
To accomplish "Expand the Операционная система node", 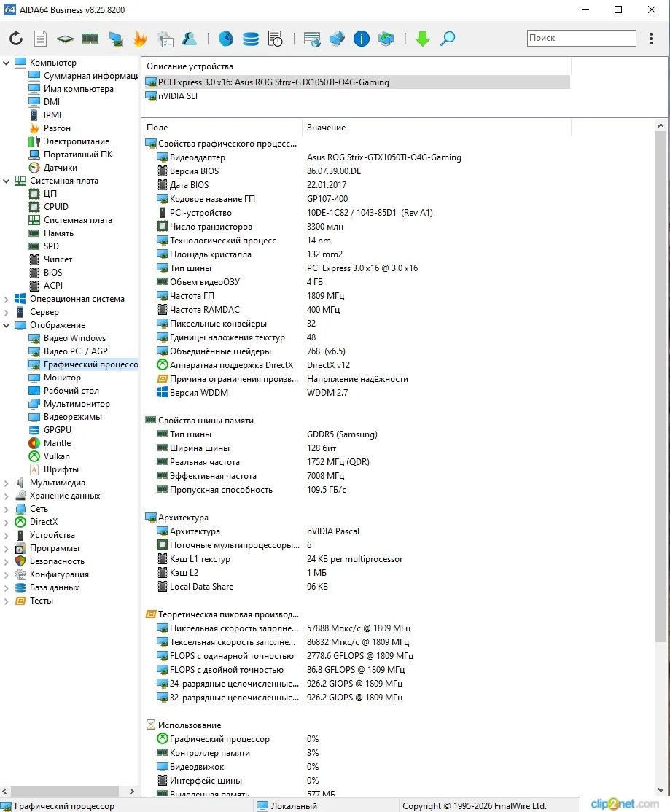I will click(x=7, y=300).
